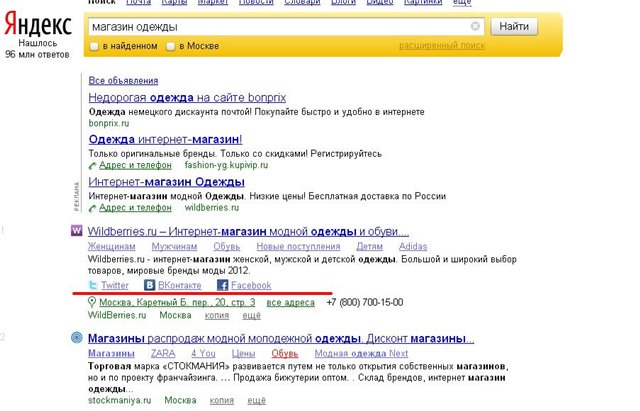
Task: Open the red 'Обувь' sitelink
Action: [x=285, y=353]
